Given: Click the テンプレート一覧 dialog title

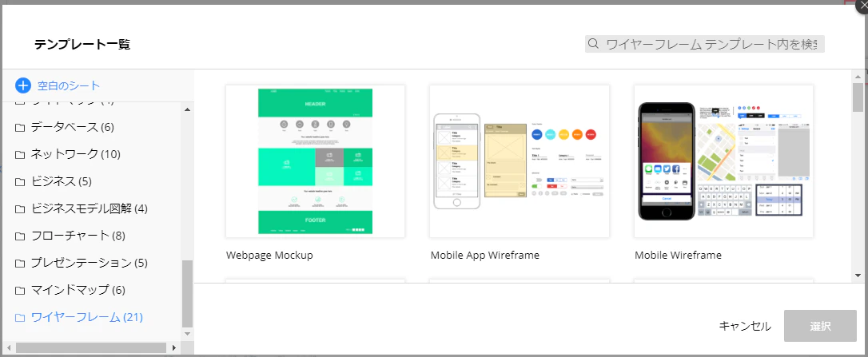Looking at the screenshot, I should [x=82, y=44].
